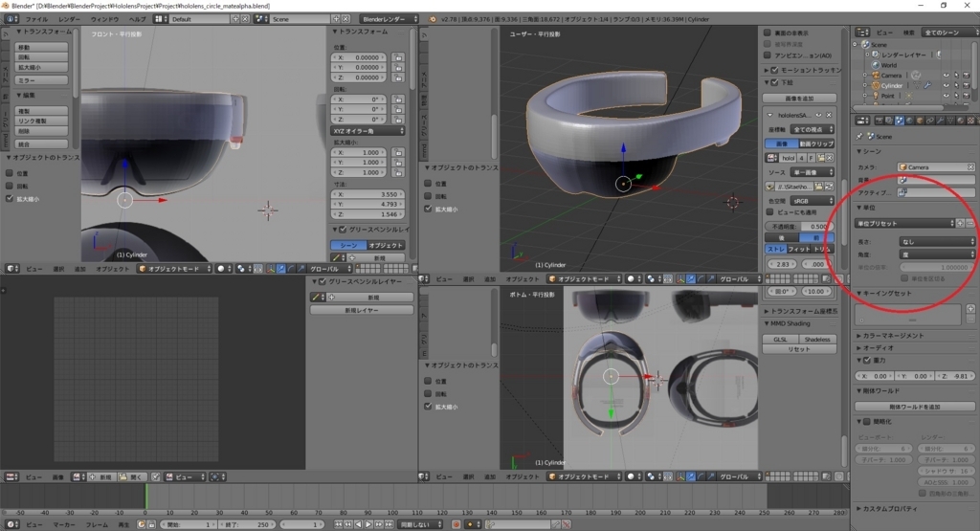
Task: Clear the Camera field with X icon
Action: tap(970, 166)
